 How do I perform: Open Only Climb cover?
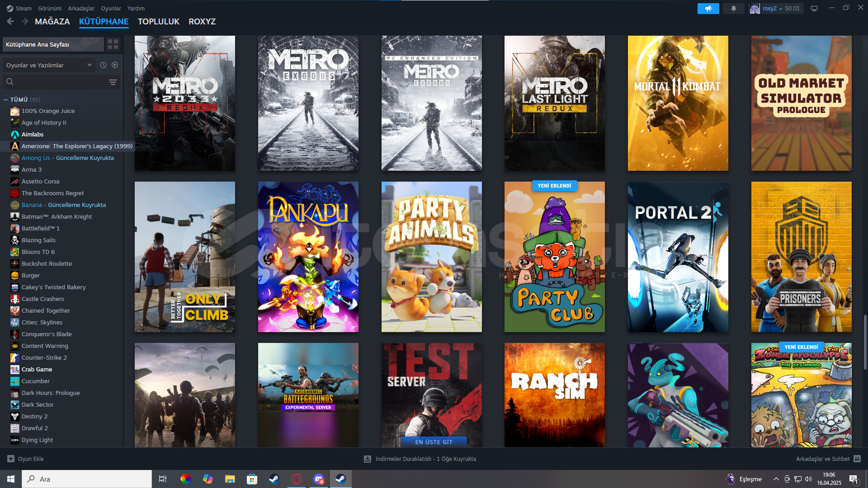pos(185,257)
